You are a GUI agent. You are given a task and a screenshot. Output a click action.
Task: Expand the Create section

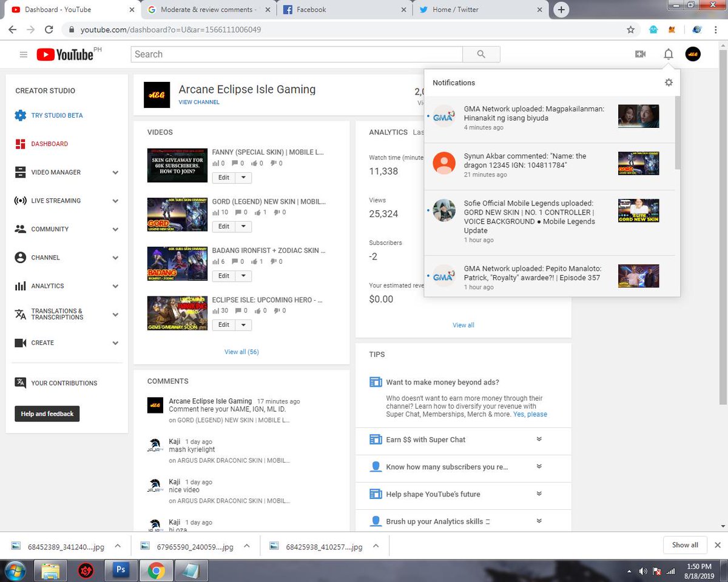[115, 343]
